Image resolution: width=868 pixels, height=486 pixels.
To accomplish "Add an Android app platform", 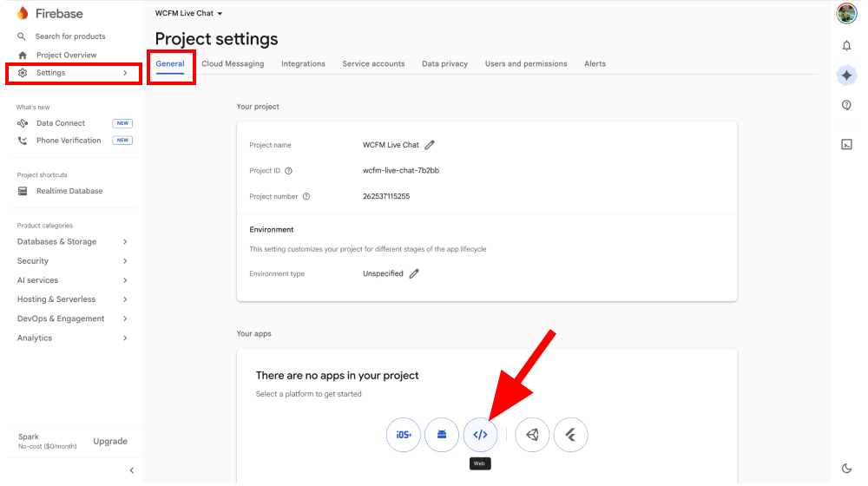I will (442, 435).
